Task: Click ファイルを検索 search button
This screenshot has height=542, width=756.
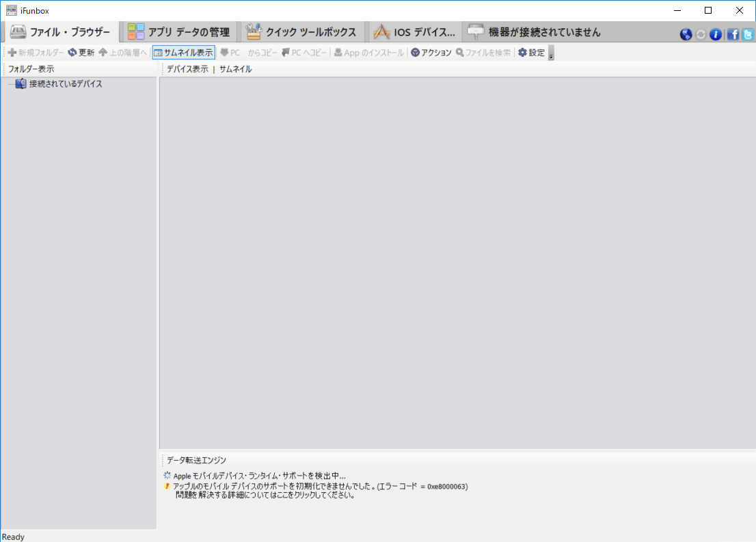Action: [x=483, y=52]
